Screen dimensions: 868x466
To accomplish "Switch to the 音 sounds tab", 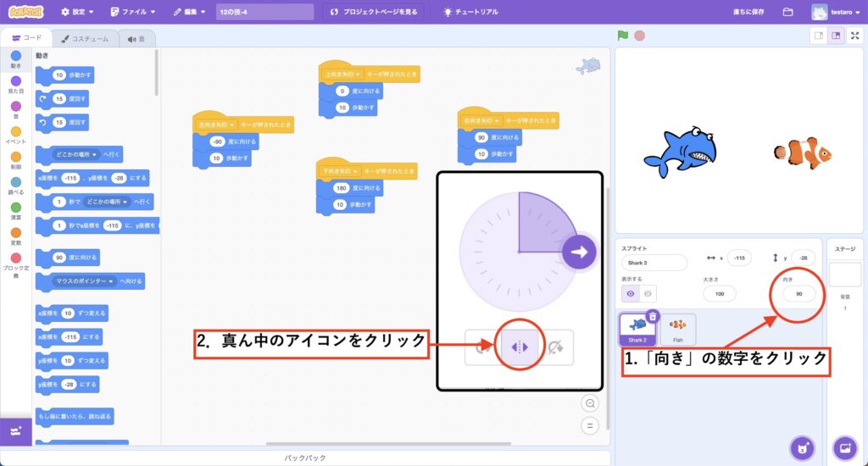I will click(x=136, y=39).
